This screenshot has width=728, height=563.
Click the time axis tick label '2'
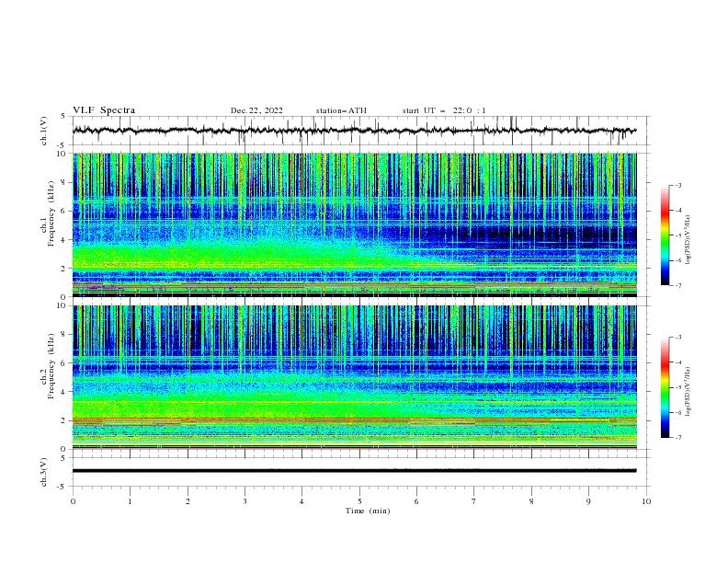[188, 501]
